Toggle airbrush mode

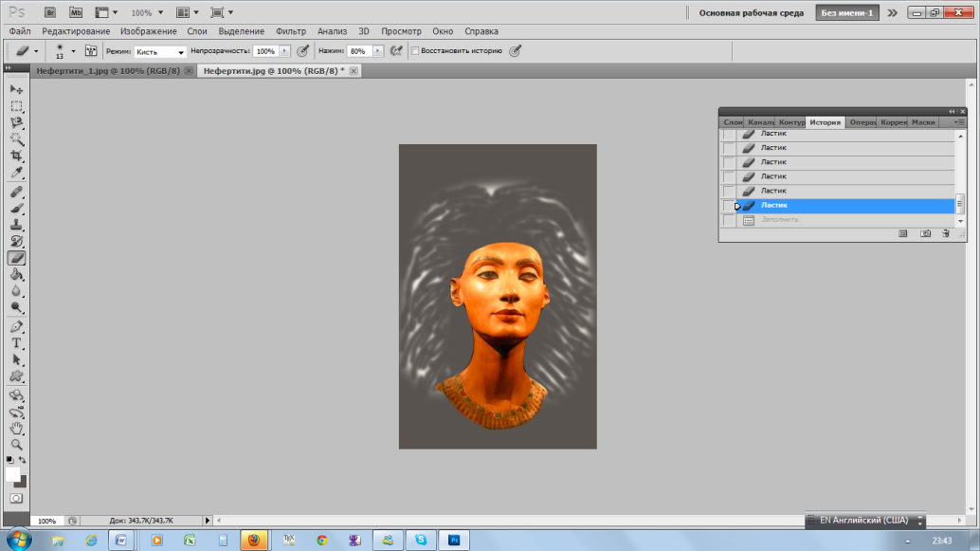click(396, 50)
